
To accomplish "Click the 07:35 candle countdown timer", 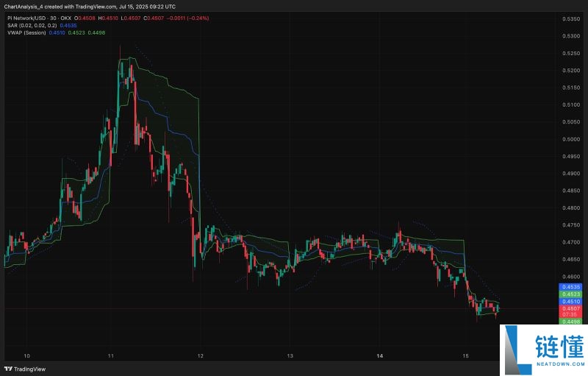I will coord(571,314).
